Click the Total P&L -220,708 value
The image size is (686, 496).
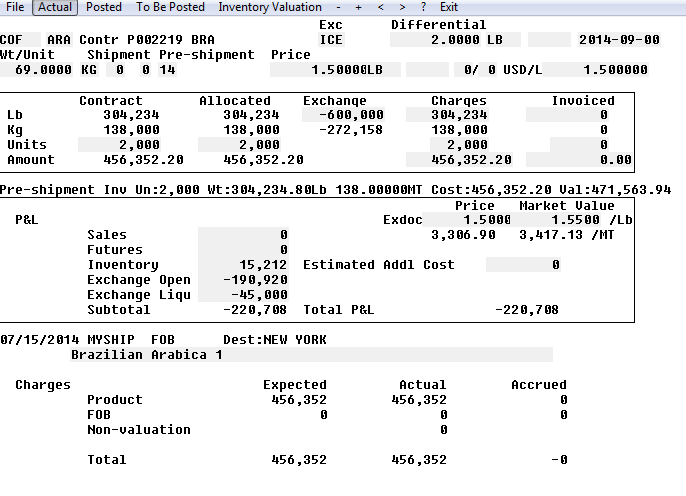(x=527, y=310)
